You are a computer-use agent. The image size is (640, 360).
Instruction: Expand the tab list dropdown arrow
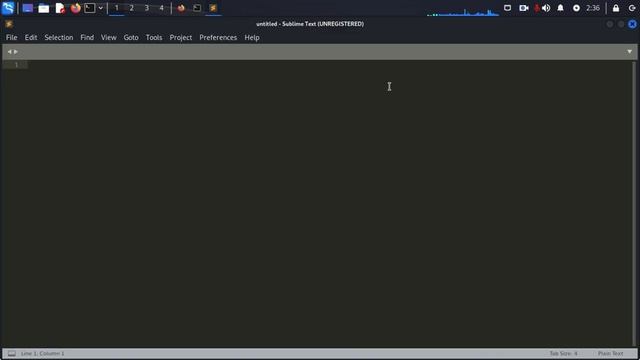pos(629,52)
